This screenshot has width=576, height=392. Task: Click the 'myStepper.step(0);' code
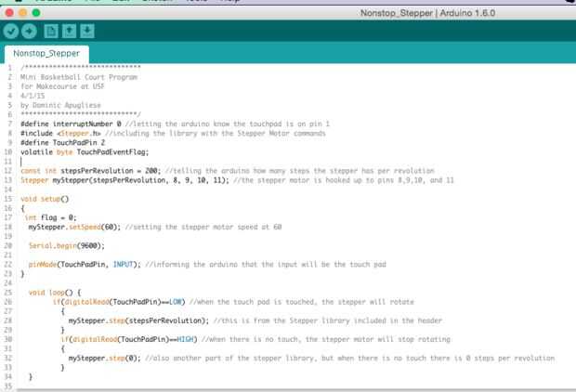(105, 359)
